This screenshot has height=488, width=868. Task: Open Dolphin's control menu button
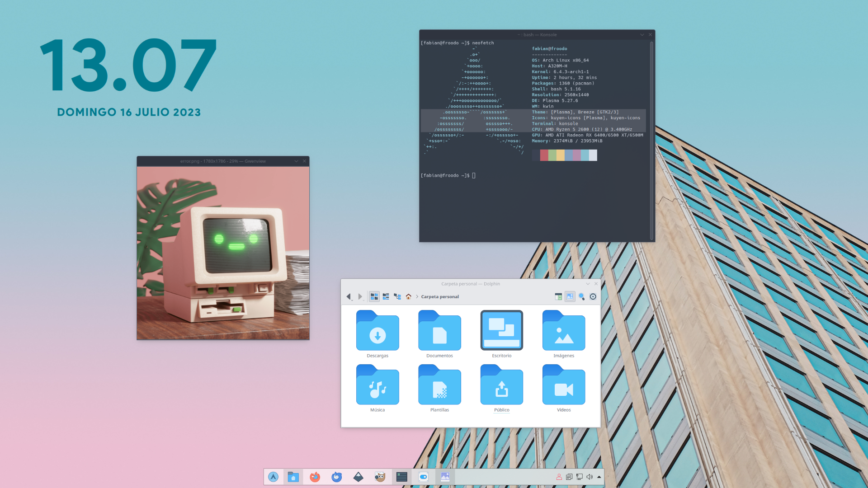coord(593,297)
